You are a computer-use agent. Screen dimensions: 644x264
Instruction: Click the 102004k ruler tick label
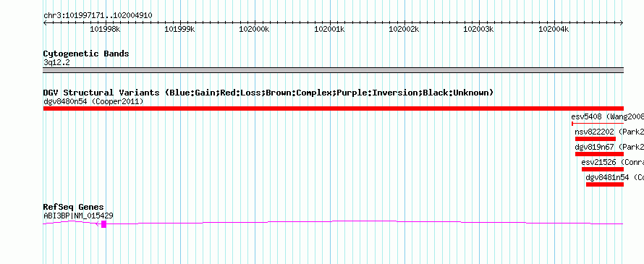554,29
